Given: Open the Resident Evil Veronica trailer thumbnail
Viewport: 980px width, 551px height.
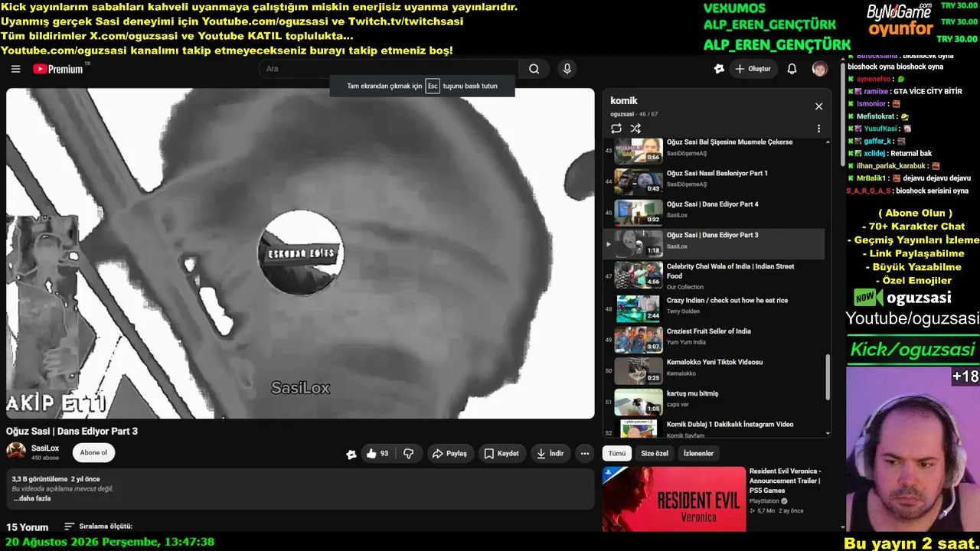Looking at the screenshot, I should coord(674,499).
